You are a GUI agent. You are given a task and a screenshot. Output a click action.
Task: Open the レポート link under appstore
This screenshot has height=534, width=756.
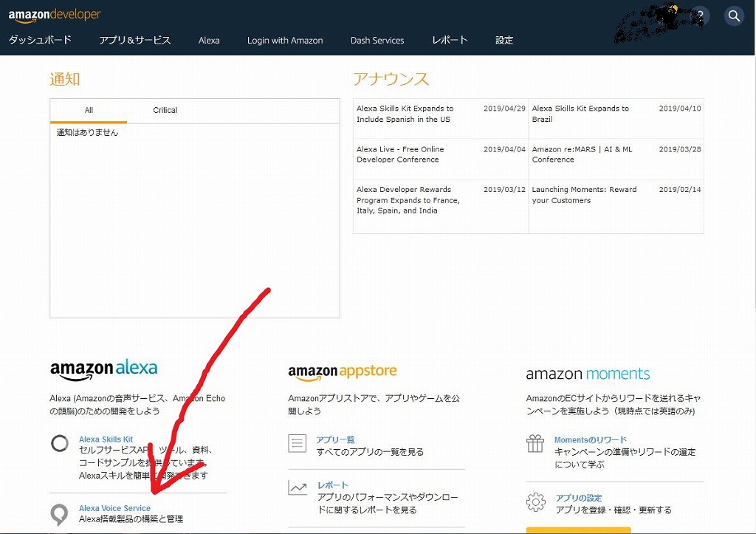tap(333, 485)
